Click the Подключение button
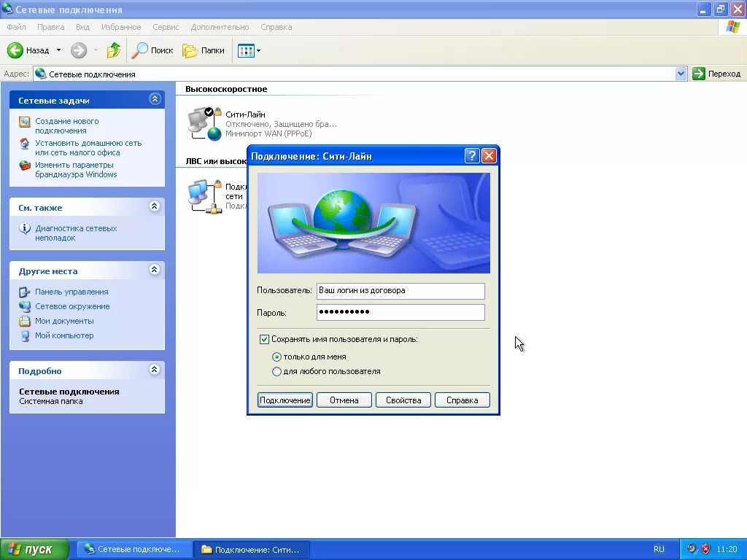Image resolution: width=747 pixels, height=560 pixels. pos(285,400)
